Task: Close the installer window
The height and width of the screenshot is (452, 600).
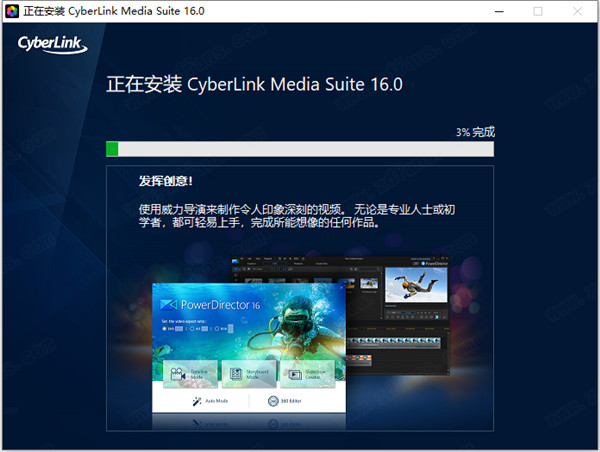Action: [577, 11]
